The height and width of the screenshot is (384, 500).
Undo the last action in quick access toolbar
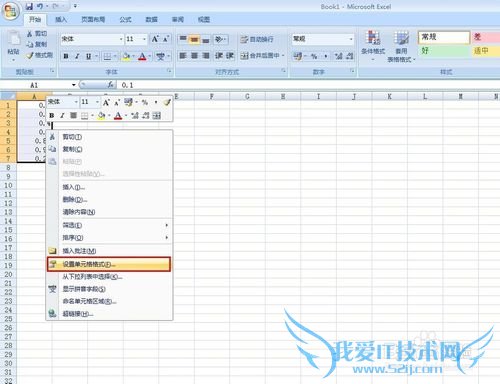coord(40,6)
